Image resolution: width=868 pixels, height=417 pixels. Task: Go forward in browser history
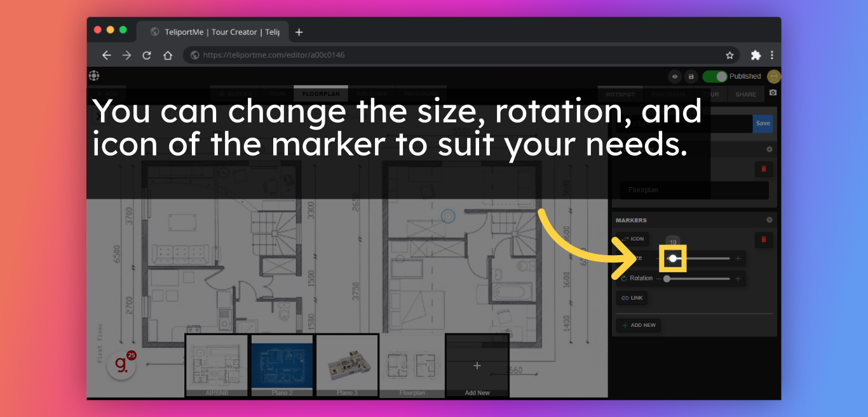(126, 55)
